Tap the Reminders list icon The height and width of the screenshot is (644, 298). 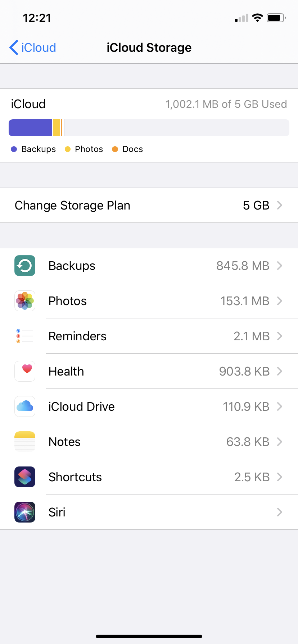point(25,336)
